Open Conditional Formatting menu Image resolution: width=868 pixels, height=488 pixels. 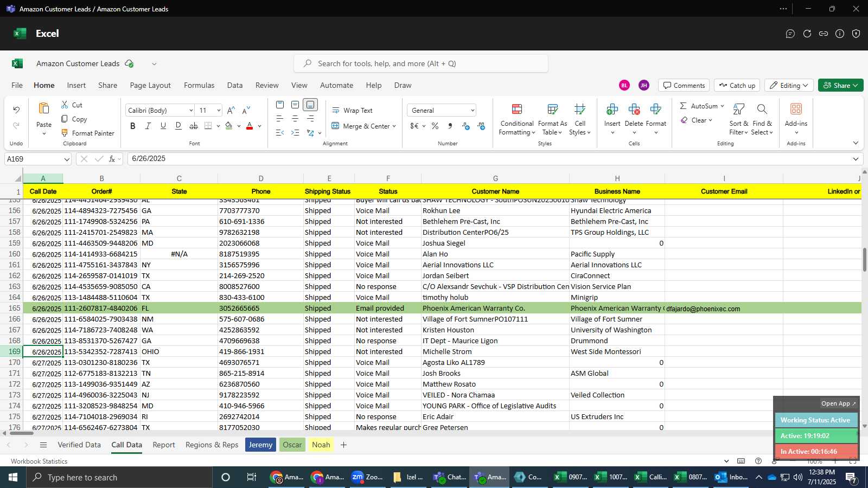coord(517,119)
